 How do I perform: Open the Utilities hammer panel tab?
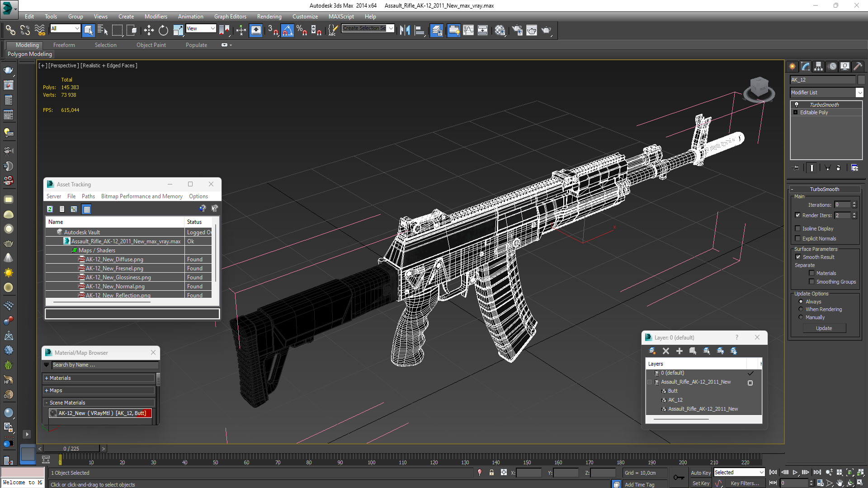click(858, 66)
